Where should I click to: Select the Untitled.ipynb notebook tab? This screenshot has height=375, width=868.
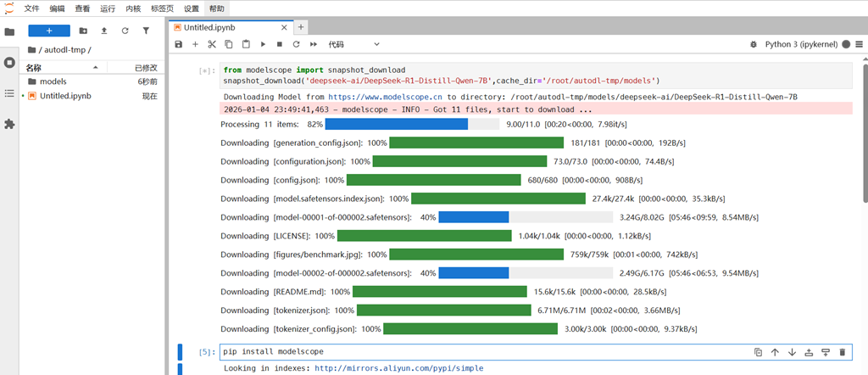(x=231, y=26)
